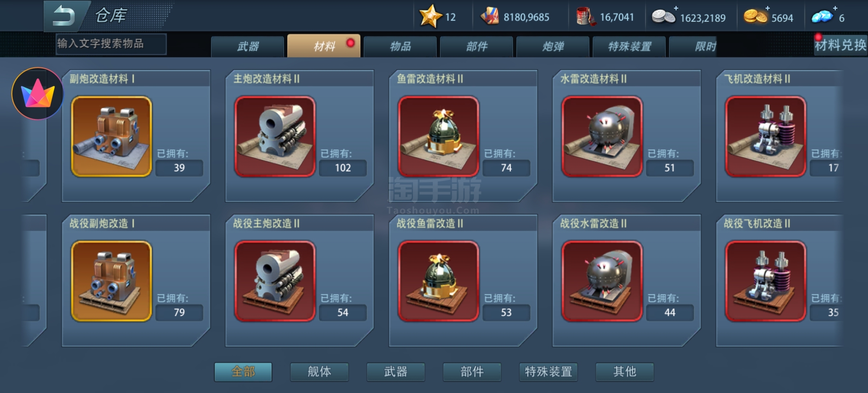Select the 副炮改造材料 I item icon
The image size is (868, 393).
coord(112,137)
